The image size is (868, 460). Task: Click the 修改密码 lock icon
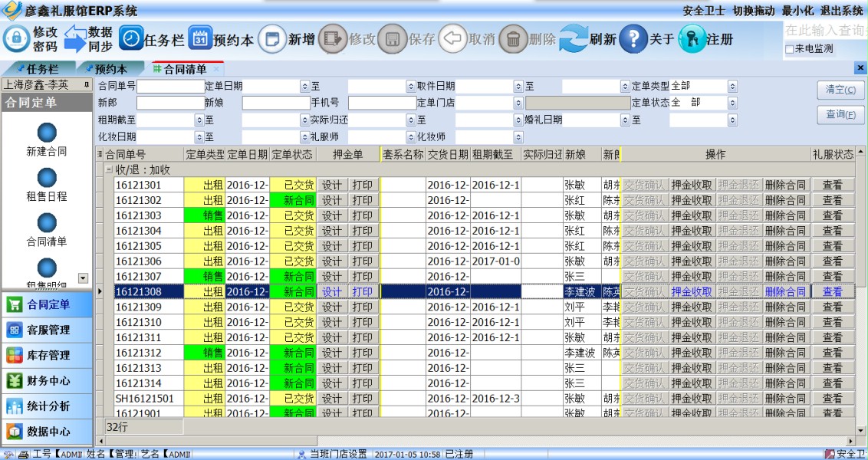click(x=16, y=38)
